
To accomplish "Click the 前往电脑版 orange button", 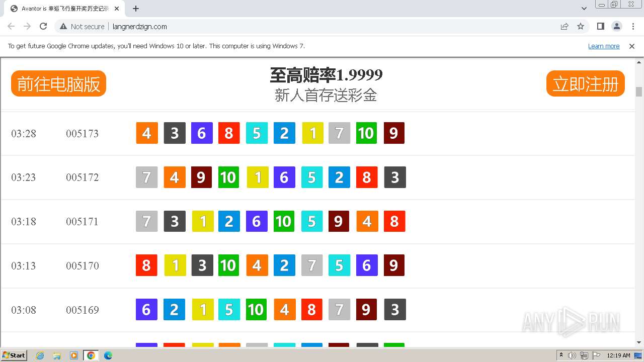I will (x=58, y=83).
